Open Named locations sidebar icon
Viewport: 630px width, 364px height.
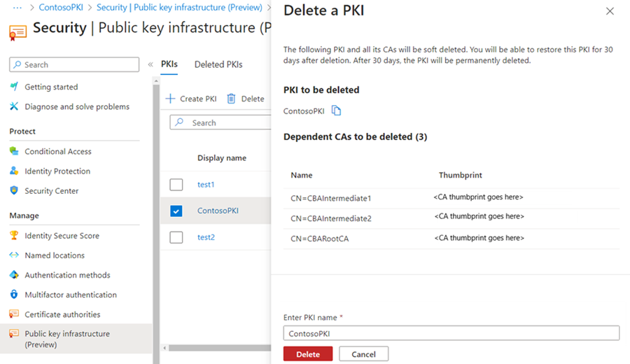click(14, 255)
